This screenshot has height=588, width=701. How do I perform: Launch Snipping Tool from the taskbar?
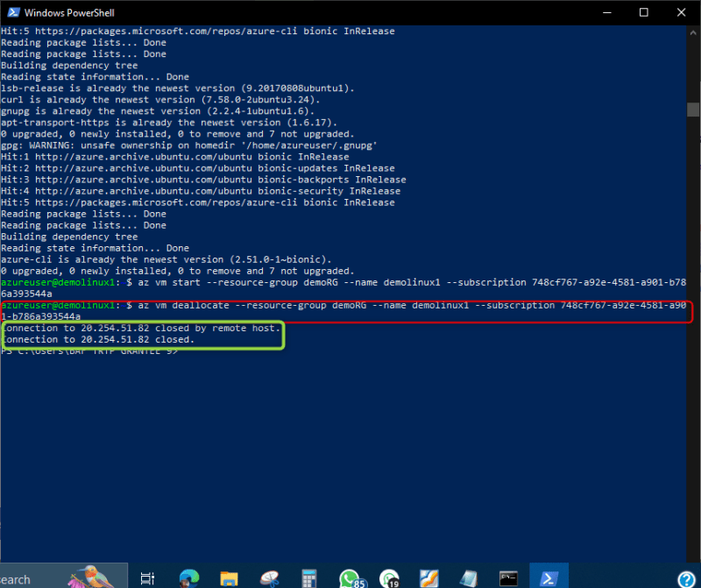270,578
